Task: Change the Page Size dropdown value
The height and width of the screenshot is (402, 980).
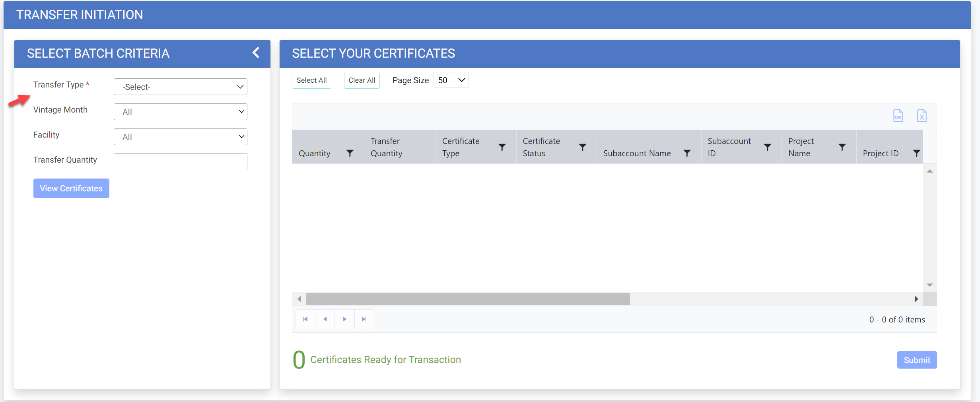Action: (x=451, y=80)
